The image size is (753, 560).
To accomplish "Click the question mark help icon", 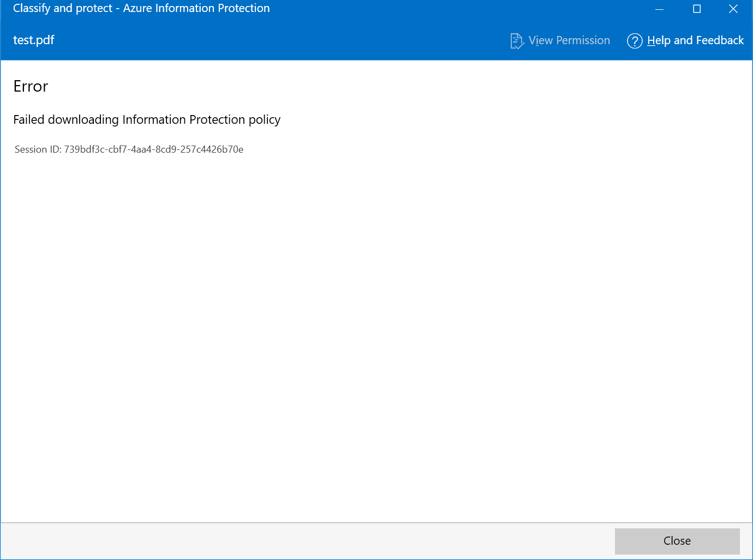I will [x=635, y=41].
